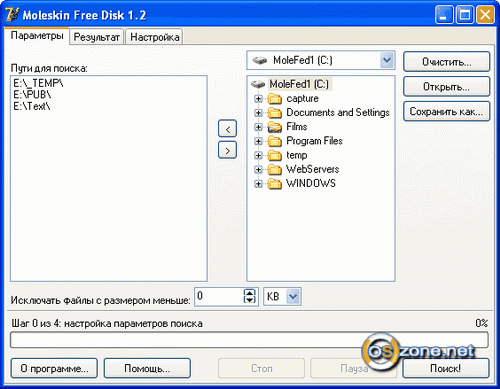Expand the capture folder node

coord(258,99)
